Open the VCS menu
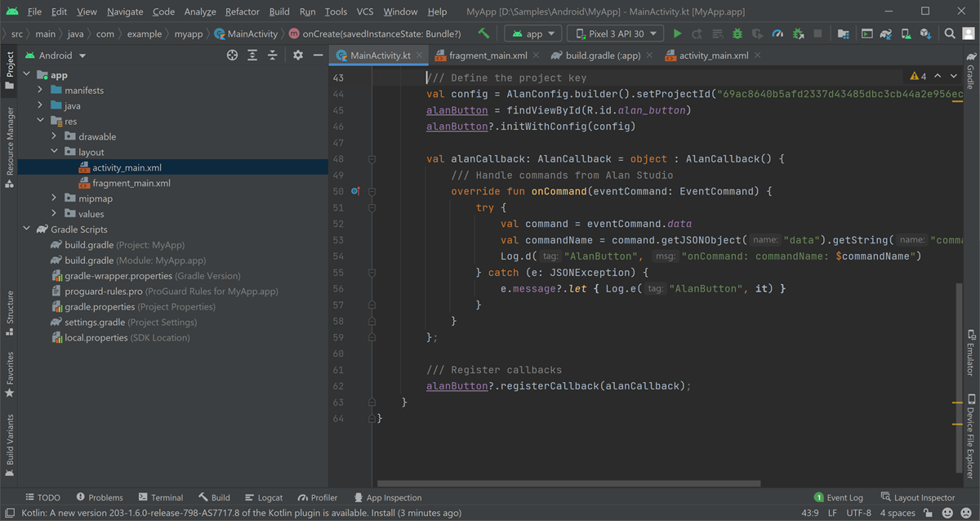The width and height of the screenshot is (980, 521). click(364, 11)
